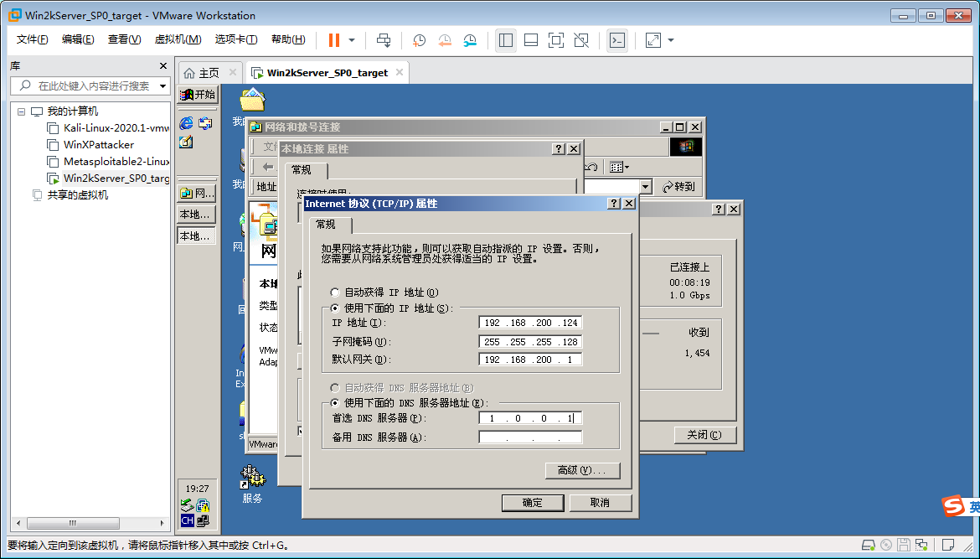
Task: Select 自动获得 IP 地址 radio button
Action: tap(336, 292)
